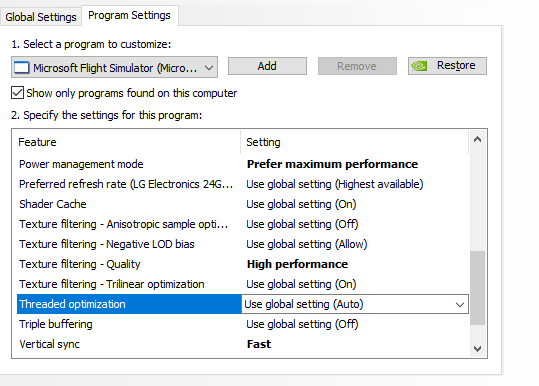
Task: Click the Anisotropic sample Use global setting (Off) value
Action: (x=302, y=224)
